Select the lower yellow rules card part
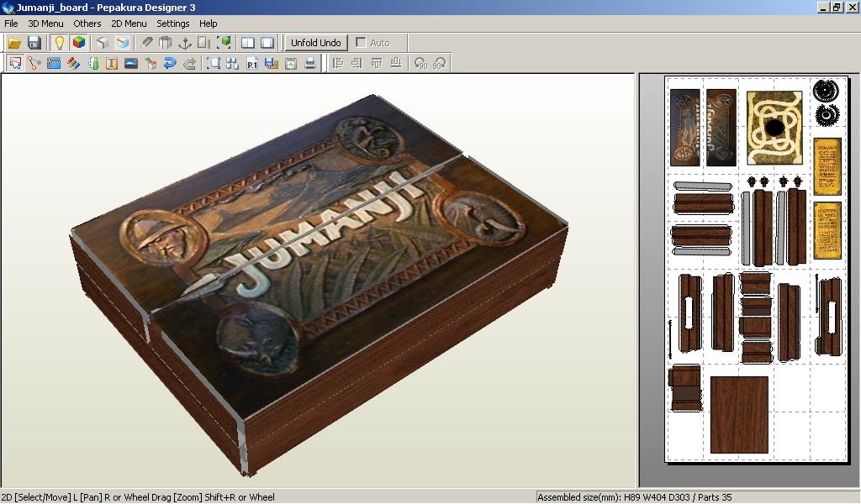Image resolution: width=861 pixels, height=504 pixels. point(827,230)
